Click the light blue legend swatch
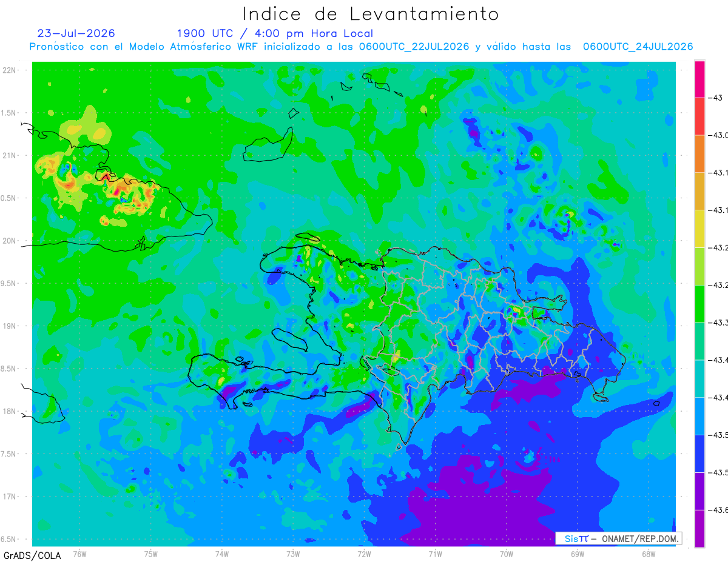The width and height of the screenshot is (728, 562). [699, 416]
